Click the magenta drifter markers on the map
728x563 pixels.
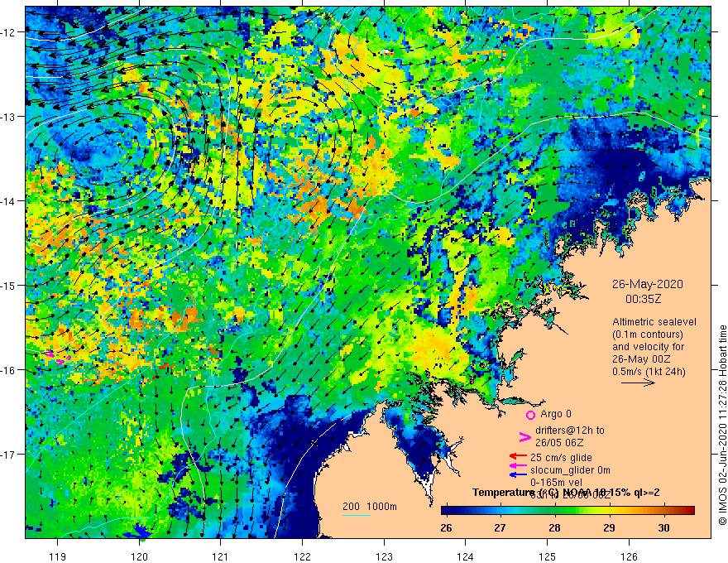58,357
